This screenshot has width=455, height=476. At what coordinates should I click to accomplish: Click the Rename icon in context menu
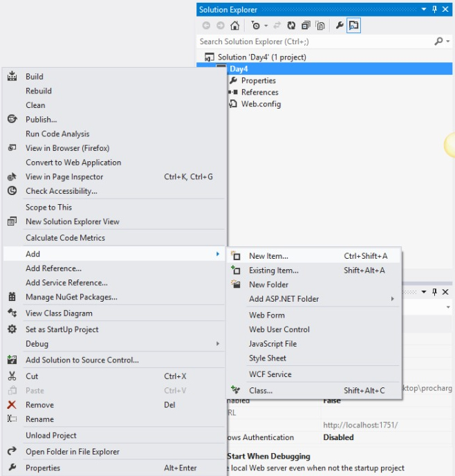(x=12, y=419)
